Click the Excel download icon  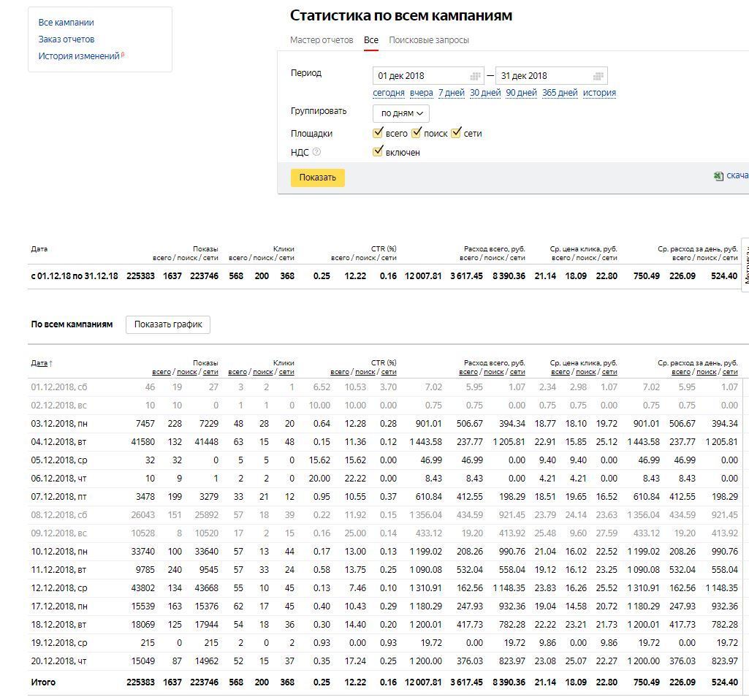pos(719,176)
